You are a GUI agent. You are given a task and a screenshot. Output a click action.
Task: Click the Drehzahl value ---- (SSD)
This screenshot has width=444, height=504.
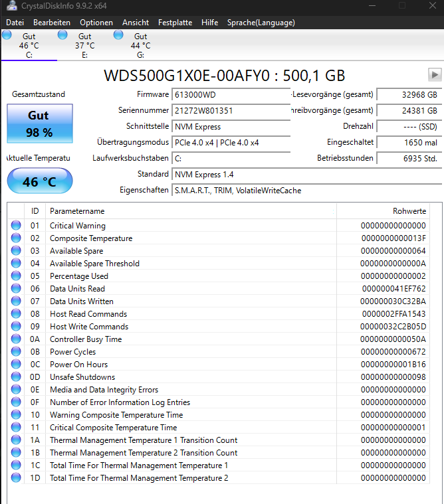(409, 127)
